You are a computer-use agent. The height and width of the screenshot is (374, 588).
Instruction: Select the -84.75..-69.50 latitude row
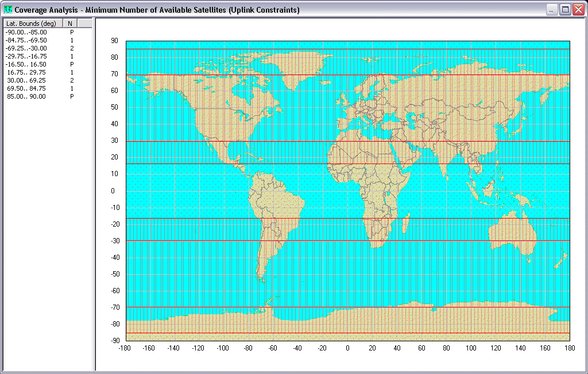tap(26, 41)
